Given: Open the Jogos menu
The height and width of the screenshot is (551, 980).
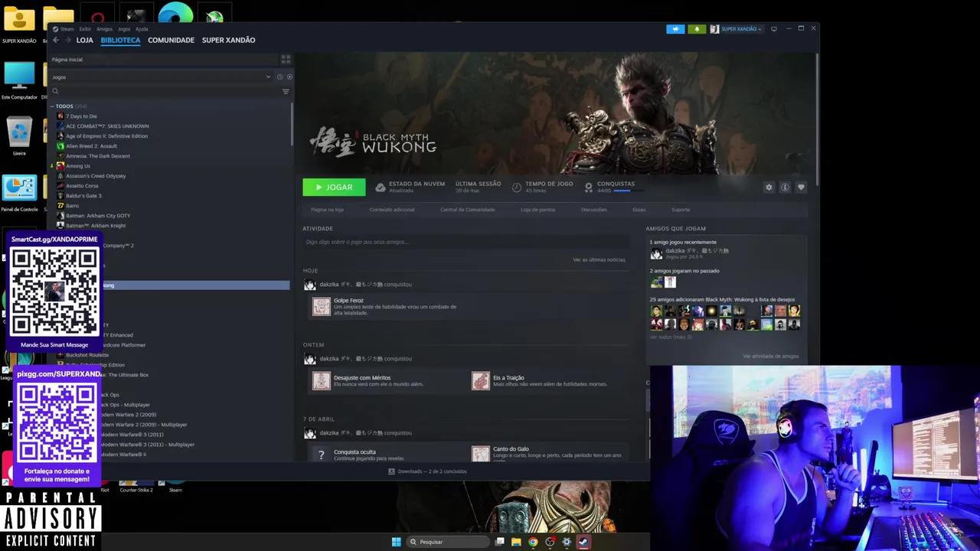Looking at the screenshot, I should (x=124, y=29).
